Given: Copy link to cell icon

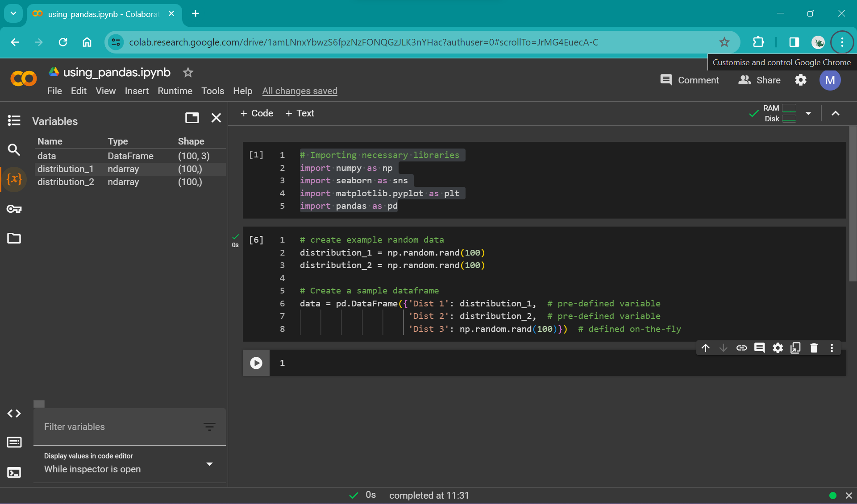Looking at the screenshot, I should point(741,348).
